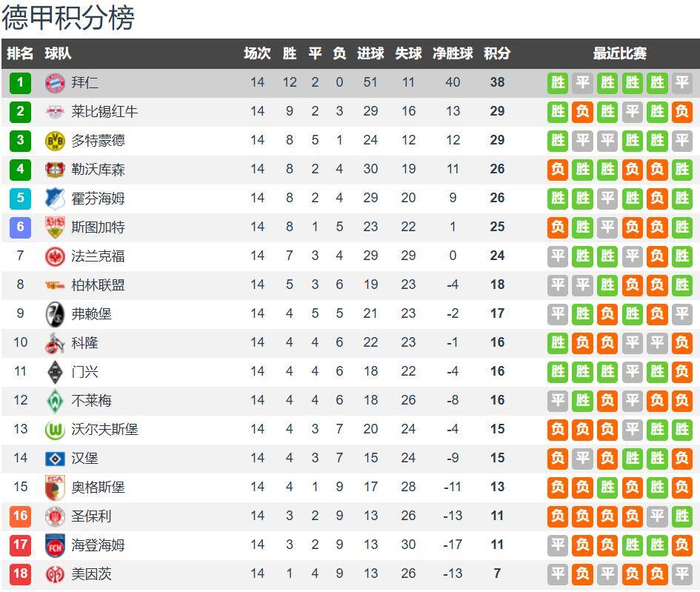Click the Bayern Munich club crest
Screen dimensions: 700x592
point(55,82)
